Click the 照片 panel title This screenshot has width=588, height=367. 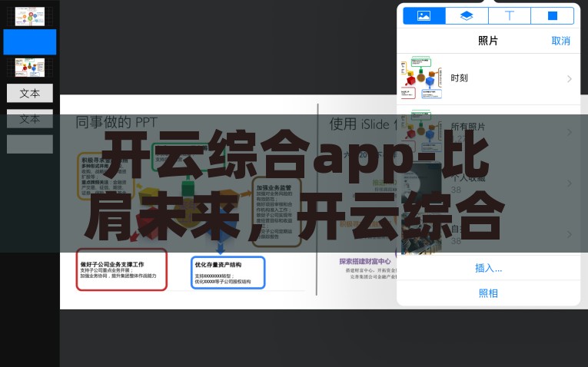(x=488, y=41)
